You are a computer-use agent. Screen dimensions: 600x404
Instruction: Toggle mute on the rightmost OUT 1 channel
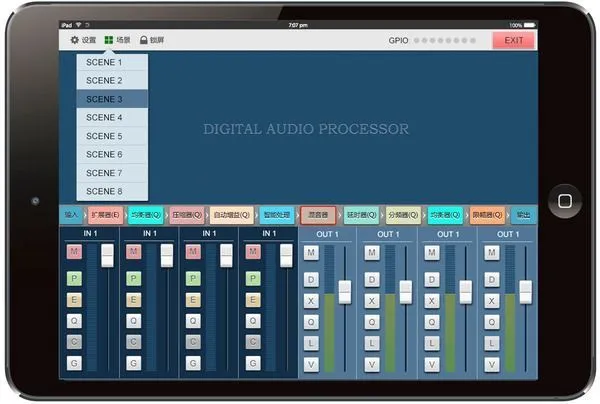[x=490, y=252]
